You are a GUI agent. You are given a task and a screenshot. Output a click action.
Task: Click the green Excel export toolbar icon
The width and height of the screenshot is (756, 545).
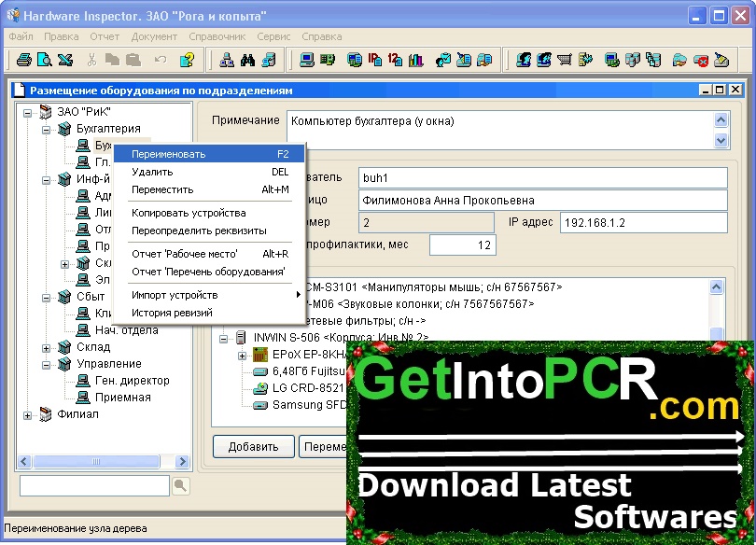click(x=65, y=60)
